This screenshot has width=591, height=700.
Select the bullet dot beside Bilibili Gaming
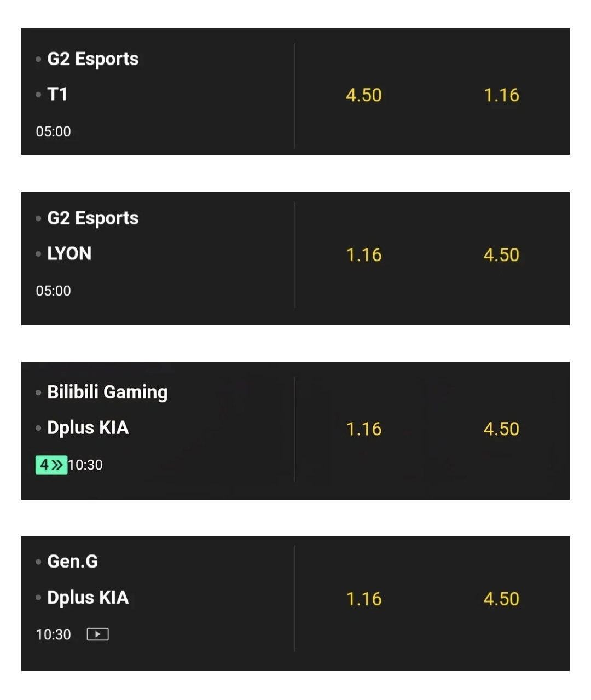coord(38,392)
